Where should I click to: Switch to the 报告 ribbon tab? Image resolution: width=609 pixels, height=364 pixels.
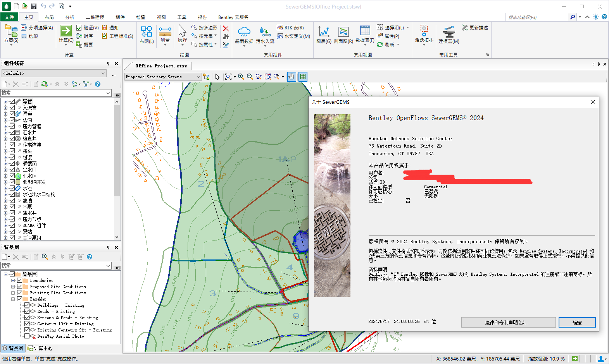202,17
